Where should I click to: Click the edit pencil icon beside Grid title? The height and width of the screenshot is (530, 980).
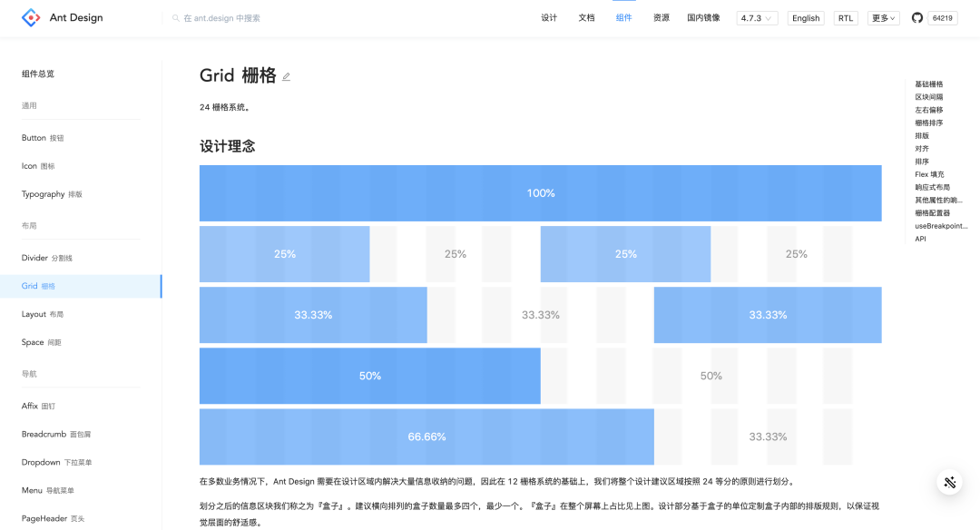pos(287,77)
